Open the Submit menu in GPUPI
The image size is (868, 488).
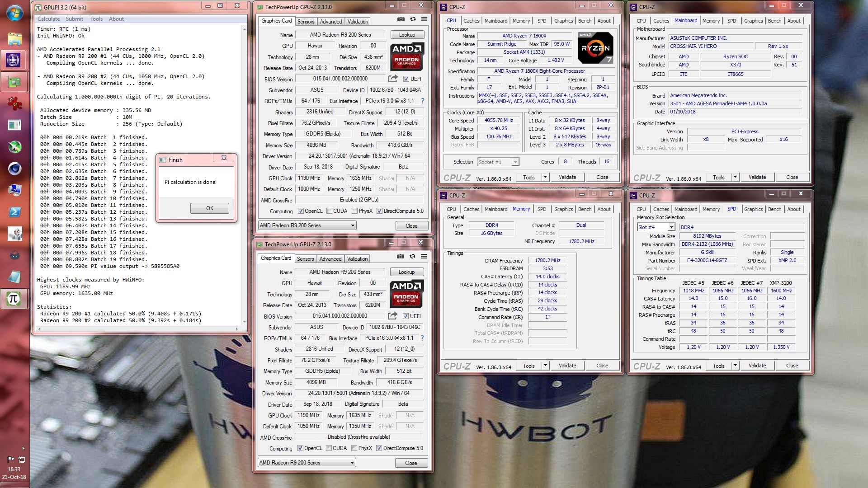[74, 19]
